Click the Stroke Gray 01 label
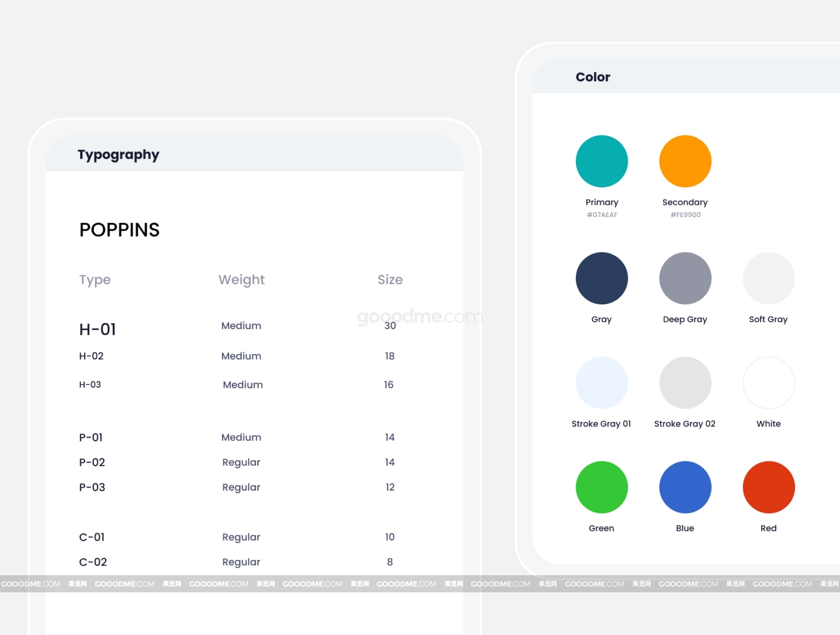 [601, 424]
